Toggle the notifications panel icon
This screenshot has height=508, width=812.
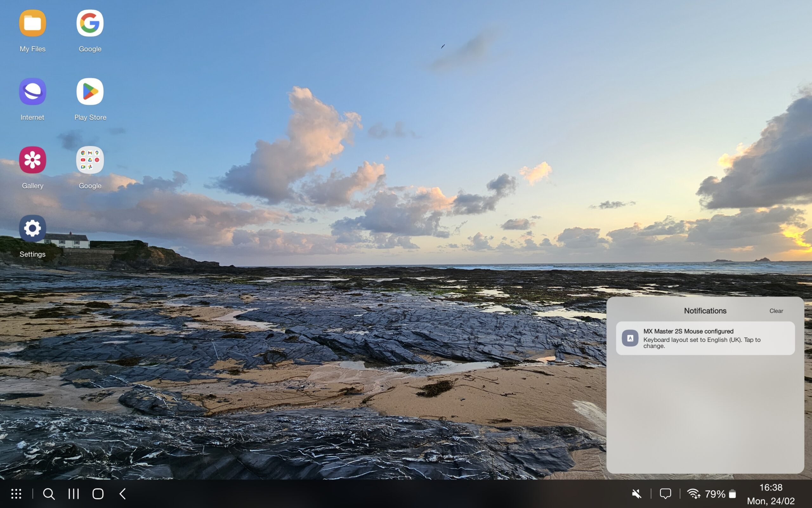[665, 493]
